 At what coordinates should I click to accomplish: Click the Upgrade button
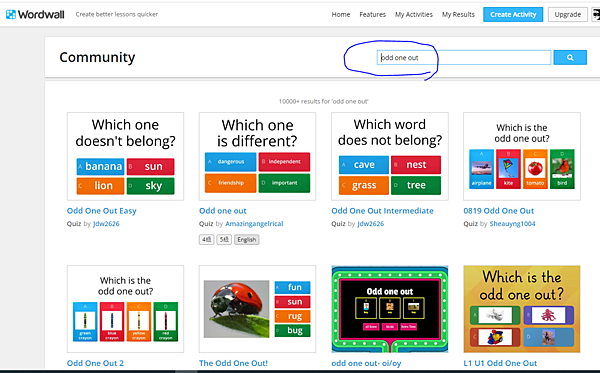567,15
